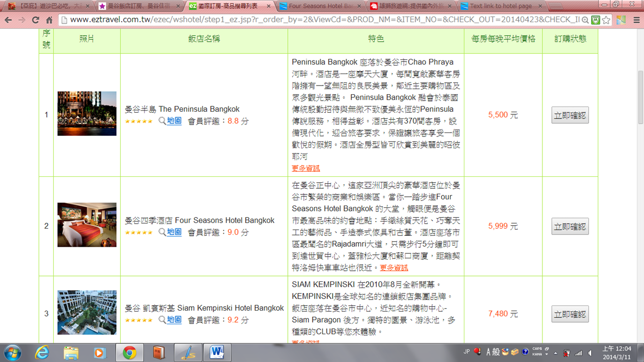Screen dimensions: 644x362
Task: Open JP input language selector
Action: 466,352
